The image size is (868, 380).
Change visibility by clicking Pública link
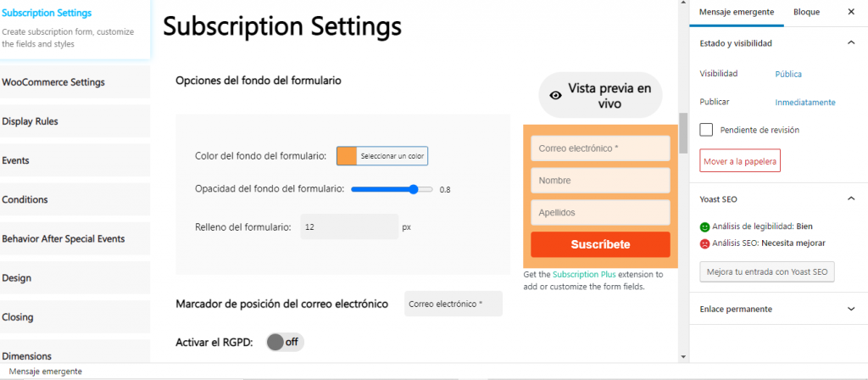(788, 74)
